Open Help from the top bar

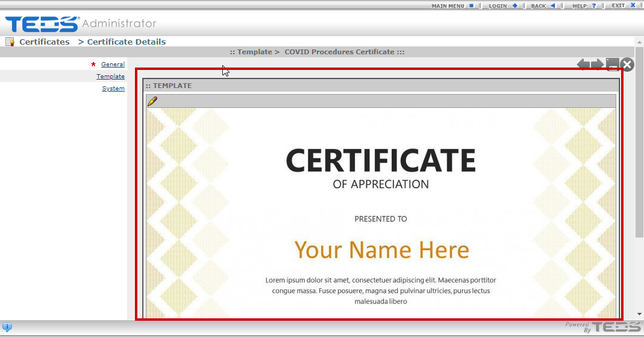pyautogui.click(x=583, y=6)
